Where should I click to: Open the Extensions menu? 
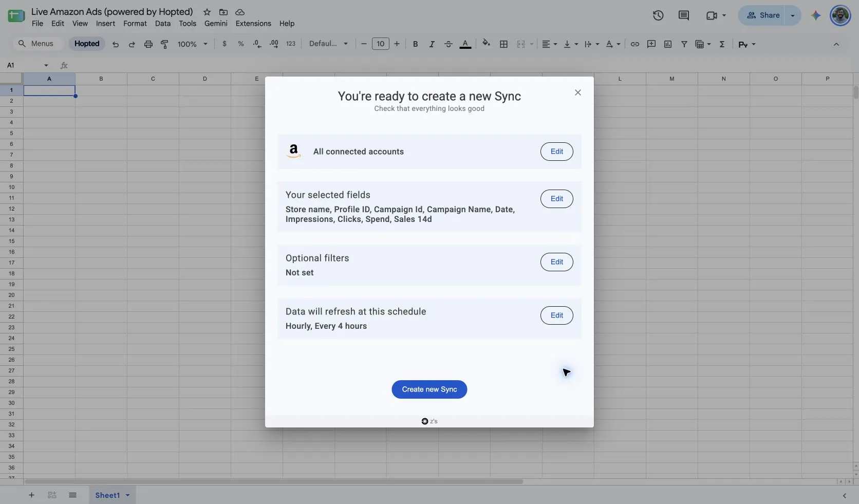click(x=253, y=24)
